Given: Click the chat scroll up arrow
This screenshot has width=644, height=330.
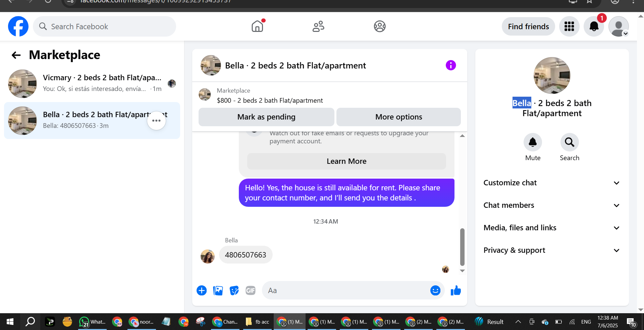Looking at the screenshot, I should coord(462,136).
